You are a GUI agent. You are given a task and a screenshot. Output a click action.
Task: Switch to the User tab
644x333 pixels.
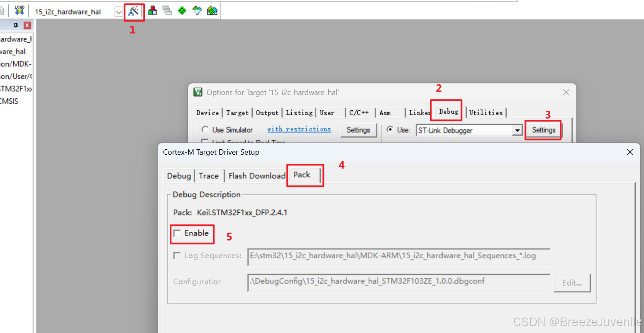point(327,113)
